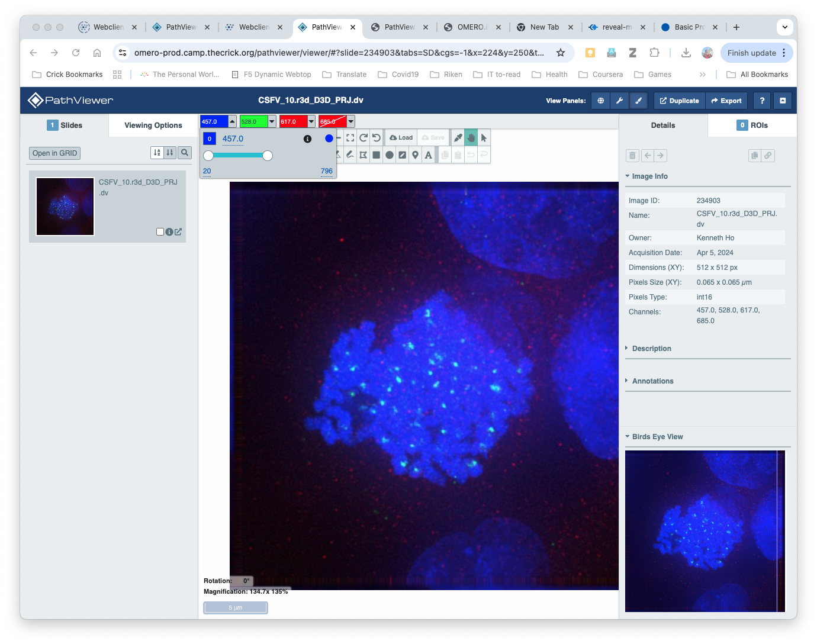
Task: Select the arrow pointer tool
Action: coord(484,137)
